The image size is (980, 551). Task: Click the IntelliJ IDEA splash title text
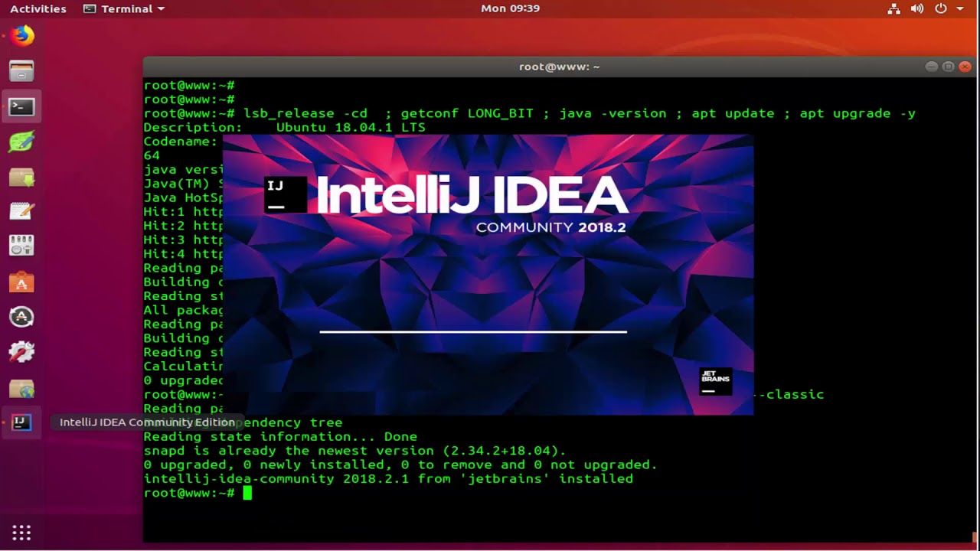[472, 194]
